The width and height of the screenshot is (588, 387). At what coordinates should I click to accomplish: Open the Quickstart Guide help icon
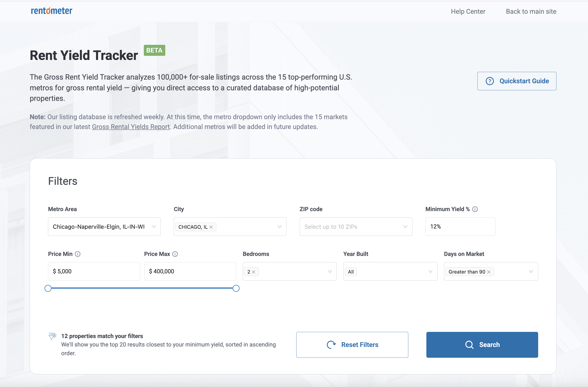(489, 81)
